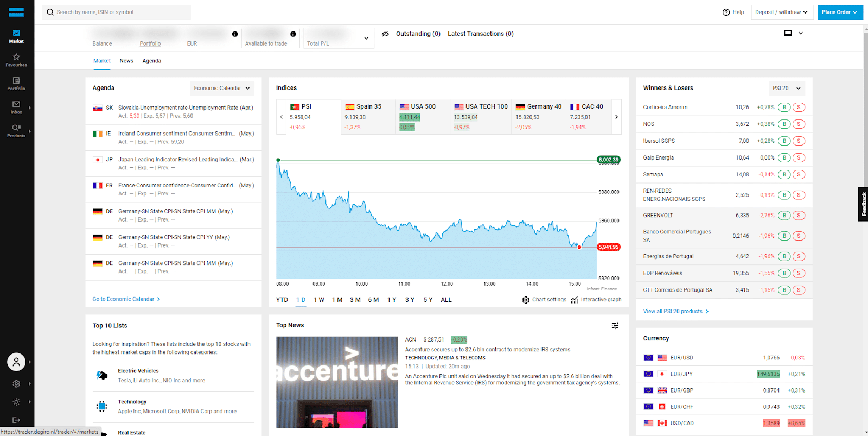The width and height of the screenshot is (868, 436).
Task: Open the Feedback side button
Action: click(863, 204)
